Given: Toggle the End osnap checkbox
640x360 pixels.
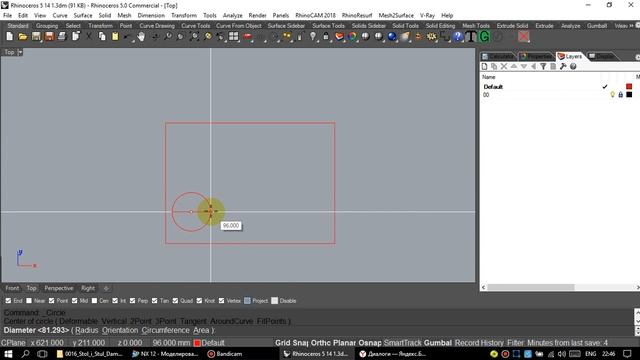Looking at the screenshot, I should [8, 300].
